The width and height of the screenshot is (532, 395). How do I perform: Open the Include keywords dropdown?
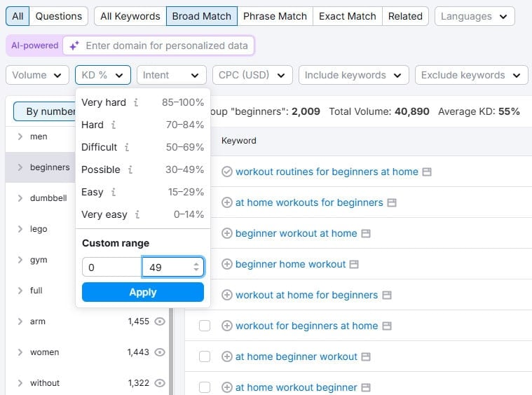(x=353, y=75)
